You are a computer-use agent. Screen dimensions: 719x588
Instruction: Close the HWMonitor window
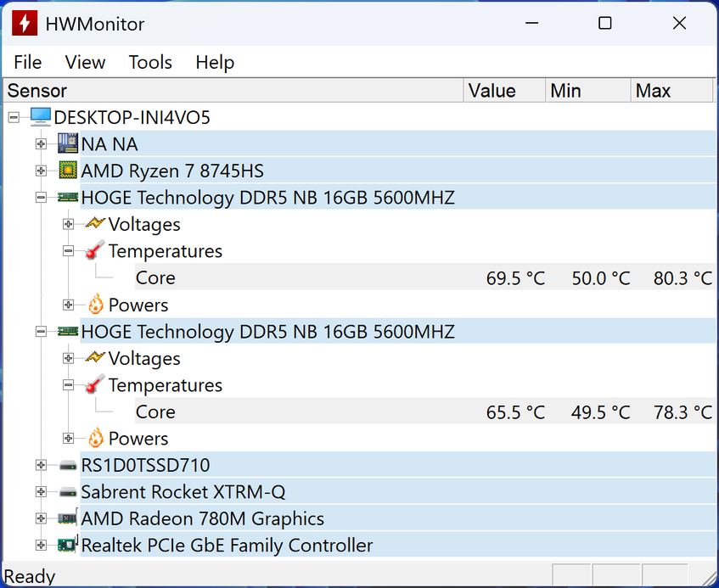tap(680, 23)
